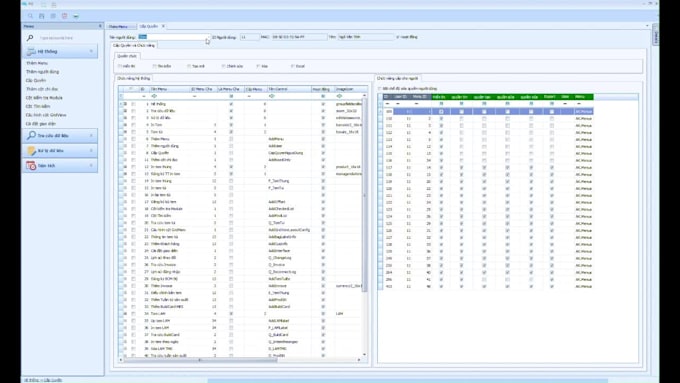Click the search magnifier icon in the Menu panel
The image size is (680, 383).
[x=30, y=38]
